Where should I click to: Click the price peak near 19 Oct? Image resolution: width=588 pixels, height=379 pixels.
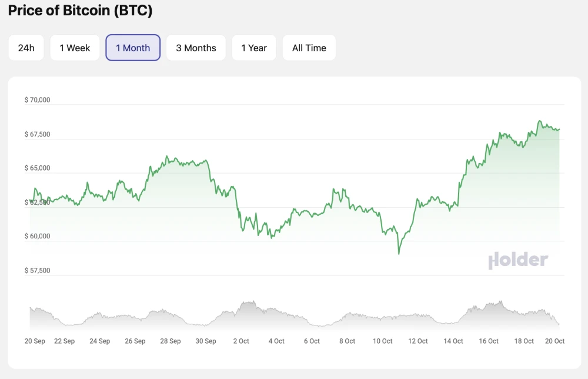pyautogui.click(x=540, y=121)
